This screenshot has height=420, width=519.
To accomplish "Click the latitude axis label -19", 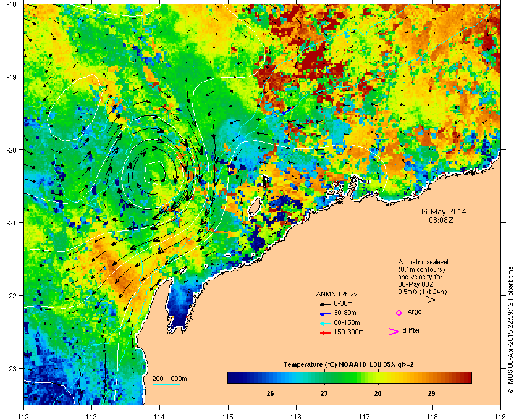I will (11, 77).
